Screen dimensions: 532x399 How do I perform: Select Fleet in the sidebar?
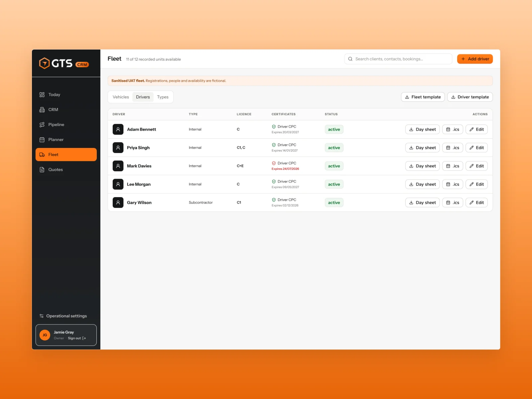66,155
